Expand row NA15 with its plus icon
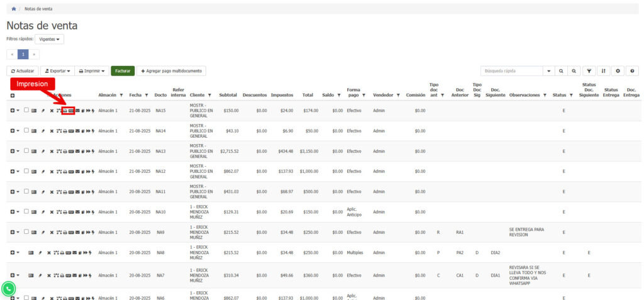 coord(13,111)
